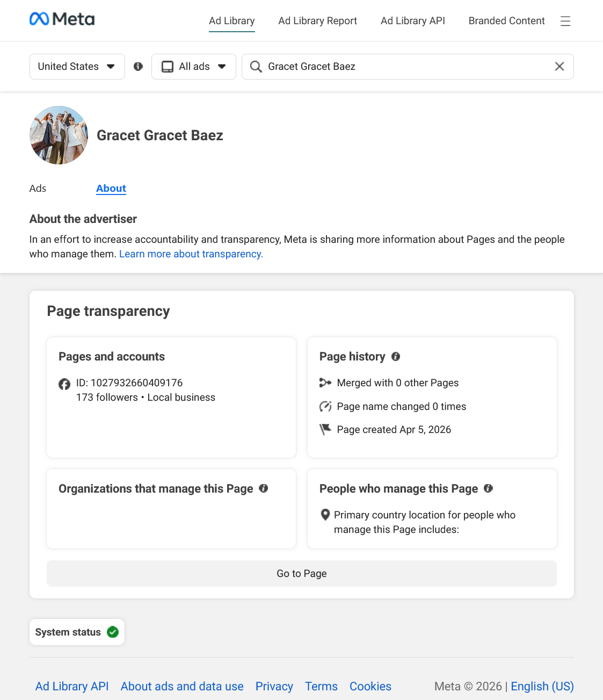Click 'Merged with 0 other Pages' text
This screenshot has width=603, height=700.
coord(398,383)
